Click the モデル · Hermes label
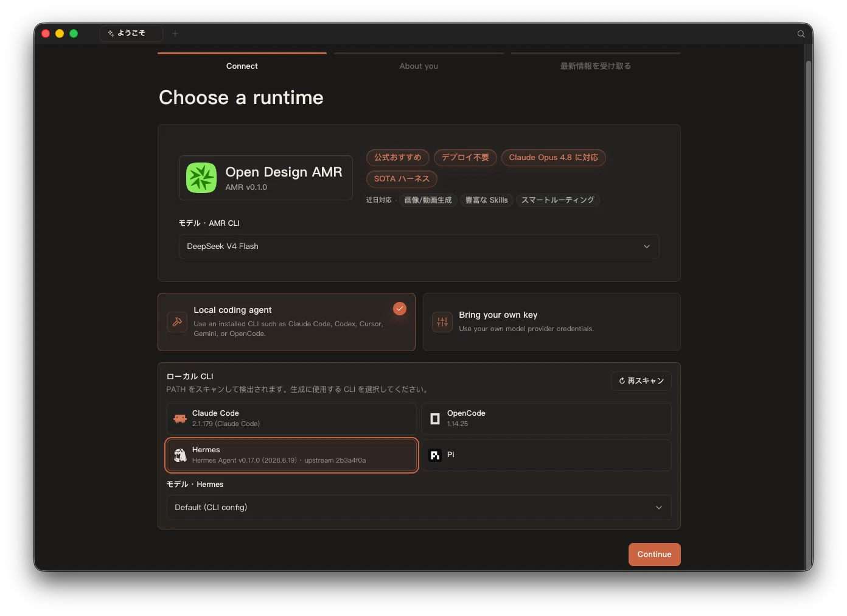The width and height of the screenshot is (847, 616). click(x=195, y=485)
